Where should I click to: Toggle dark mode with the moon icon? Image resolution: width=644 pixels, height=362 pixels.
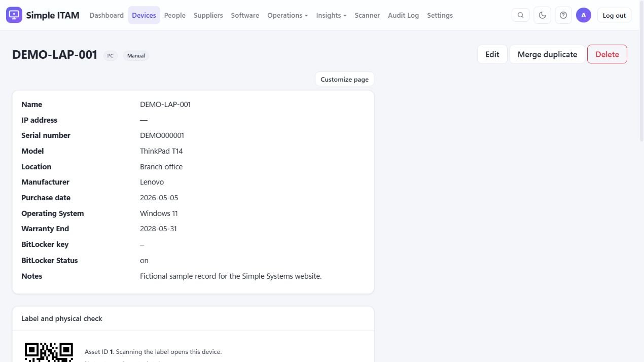pyautogui.click(x=543, y=15)
